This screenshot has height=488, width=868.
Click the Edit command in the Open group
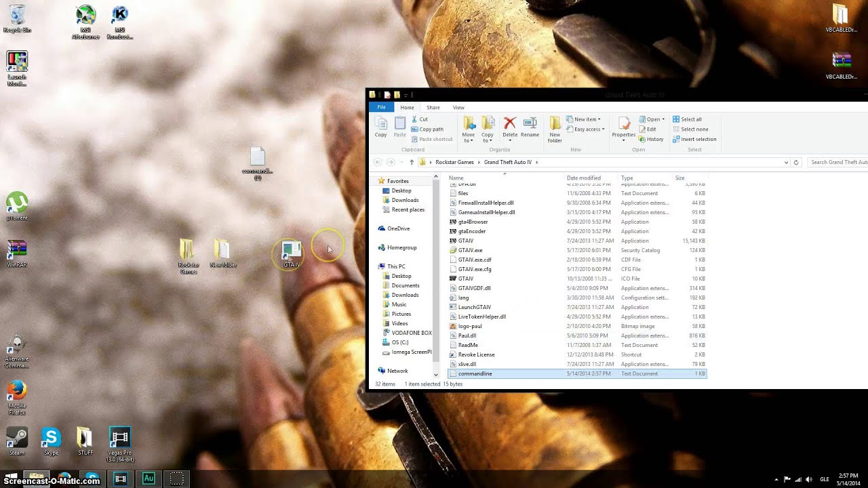[x=647, y=129]
